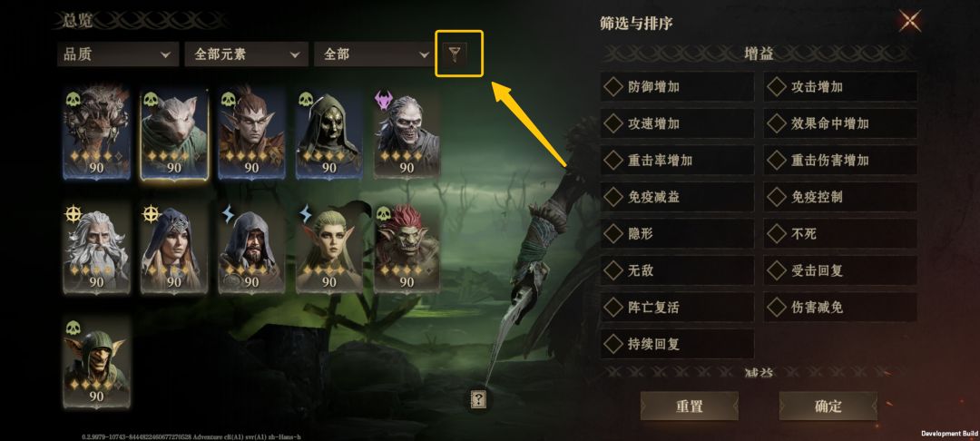Expand the 品质 sort dropdown
This screenshot has width=980, height=441.
117,54
